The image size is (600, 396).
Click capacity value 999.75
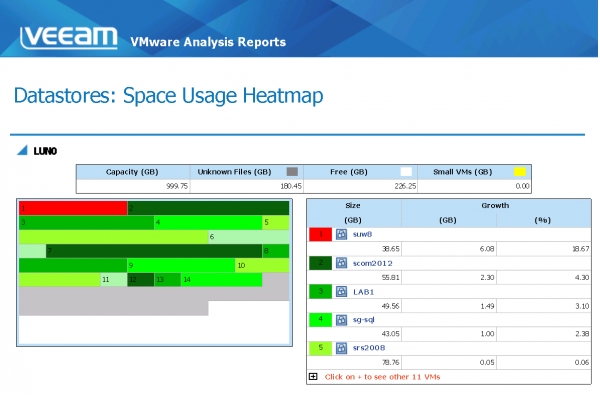pyautogui.click(x=177, y=186)
